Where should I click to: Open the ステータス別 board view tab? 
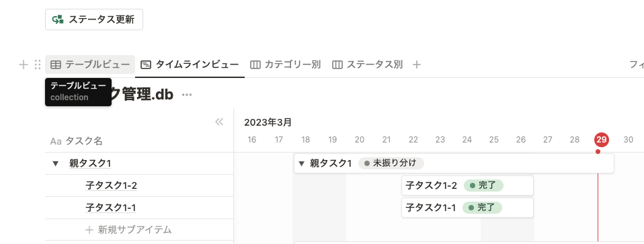coord(368,65)
